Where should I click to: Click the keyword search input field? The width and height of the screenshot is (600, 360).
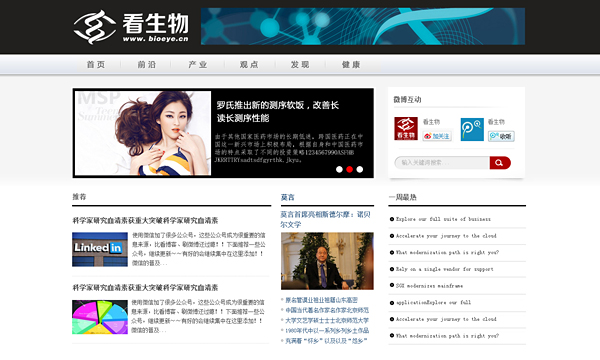pyautogui.click(x=442, y=163)
